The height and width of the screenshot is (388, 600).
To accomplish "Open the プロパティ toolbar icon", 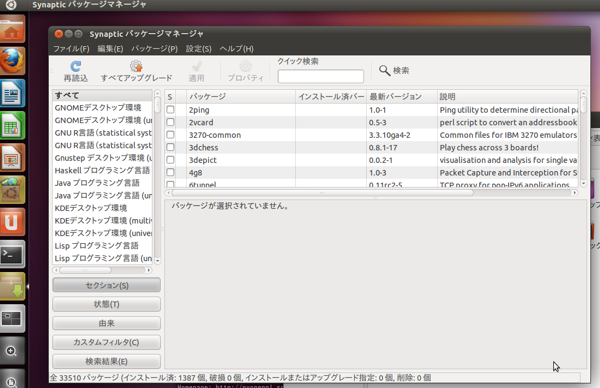I will click(x=245, y=66).
